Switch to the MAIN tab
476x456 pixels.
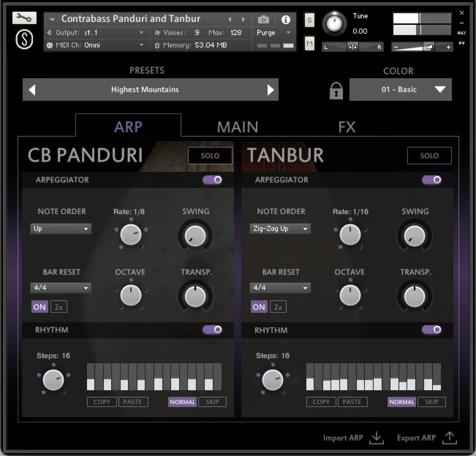tap(237, 126)
